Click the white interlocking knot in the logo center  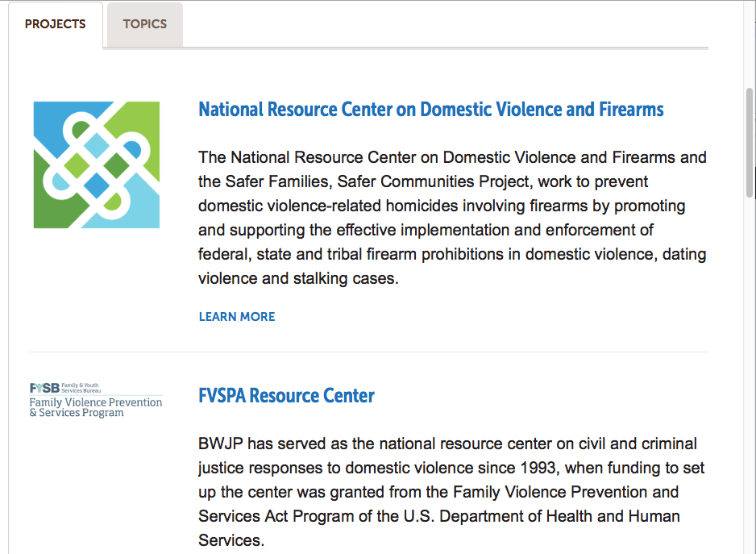(96, 165)
